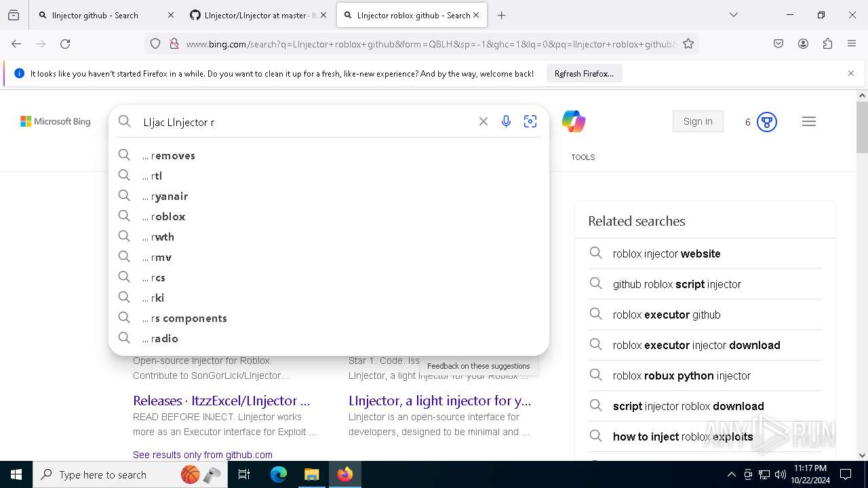This screenshot has width=868, height=488.
Task: Click 'Feedback on these suggestions'
Action: coord(479,366)
